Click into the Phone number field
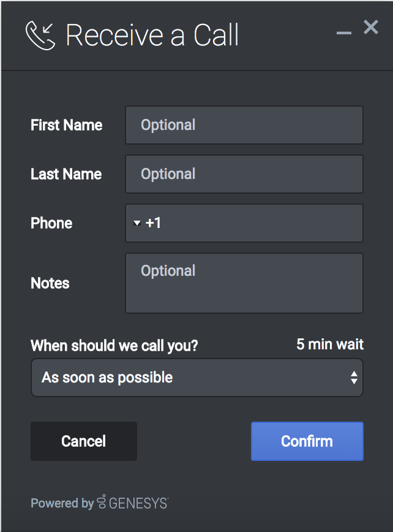Viewport: 393px width, 532px height. [x=257, y=223]
